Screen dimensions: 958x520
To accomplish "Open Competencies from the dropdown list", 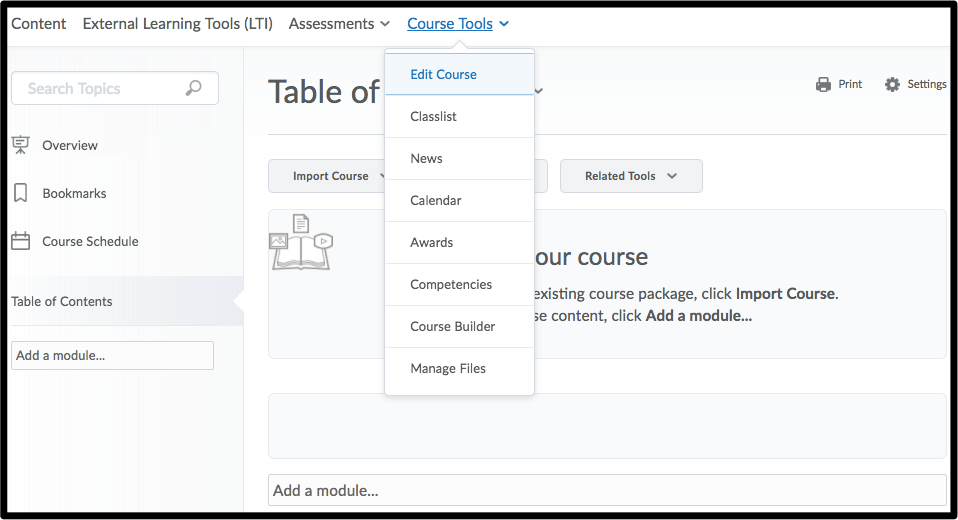I will coord(450,285).
